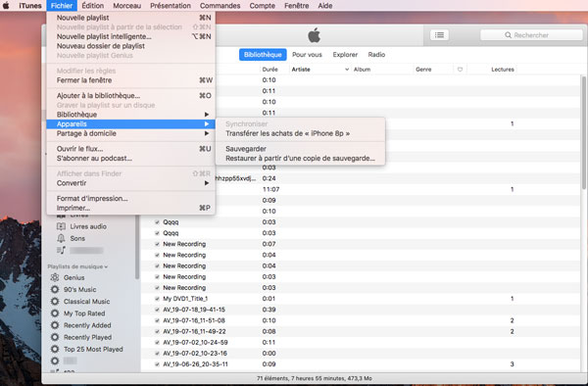Screen dimensions: 588x386
Task: Open the Présentation menu
Action: point(171,6)
